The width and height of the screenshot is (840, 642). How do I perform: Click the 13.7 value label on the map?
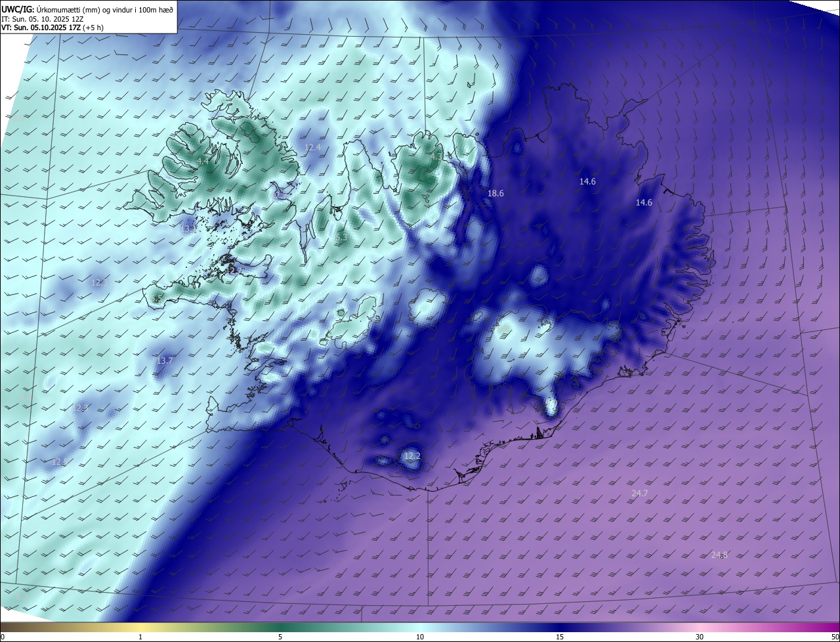click(x=165, y=360)
